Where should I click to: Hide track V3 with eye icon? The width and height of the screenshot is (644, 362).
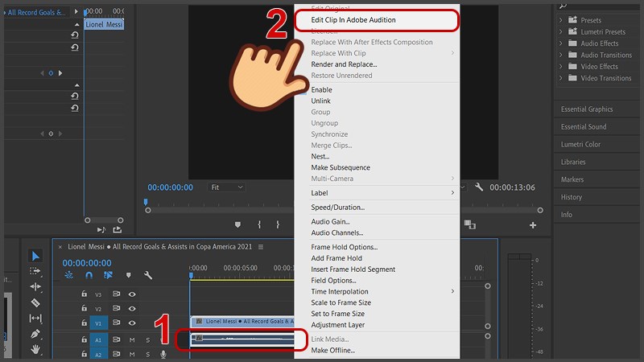click(132, 294)
